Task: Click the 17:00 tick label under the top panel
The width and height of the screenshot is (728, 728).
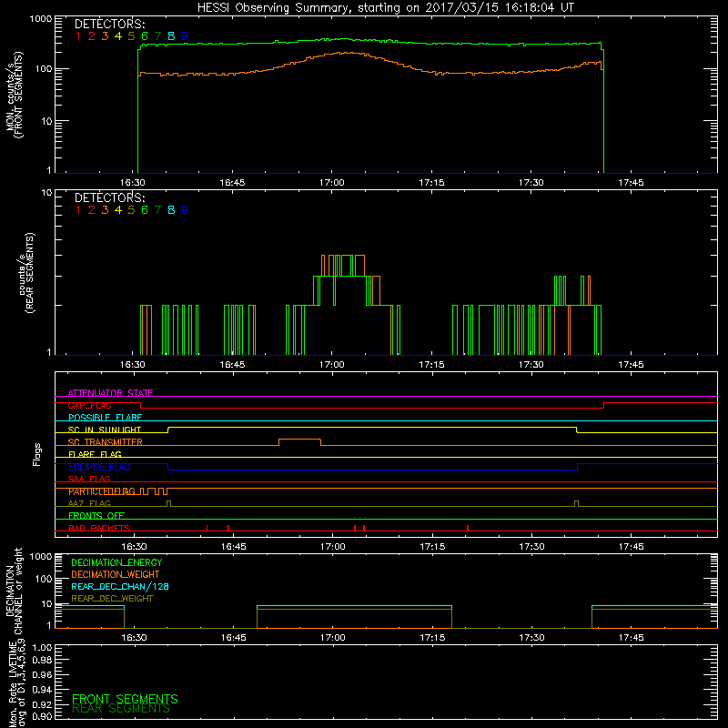Action: pyautogui.click(x=332, y=183)
